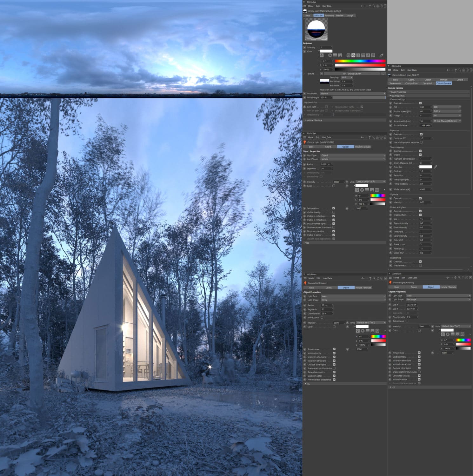This screenshot has width=473, height=476.
Task: Switch to the Advanced tab of the light material
Action: tap(329, 15)
